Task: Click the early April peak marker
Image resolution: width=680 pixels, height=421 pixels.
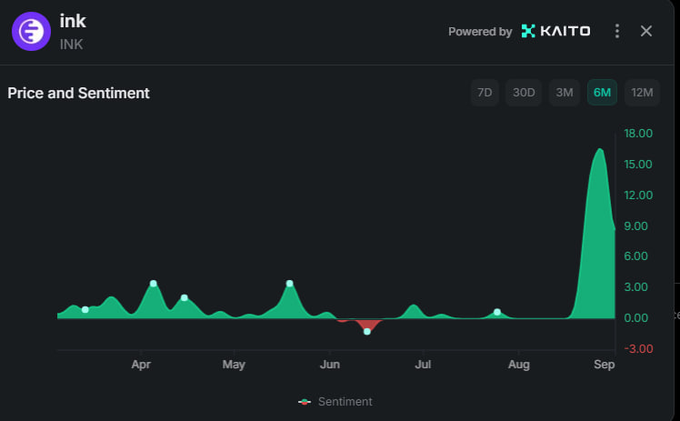Action: coord(153,284)
